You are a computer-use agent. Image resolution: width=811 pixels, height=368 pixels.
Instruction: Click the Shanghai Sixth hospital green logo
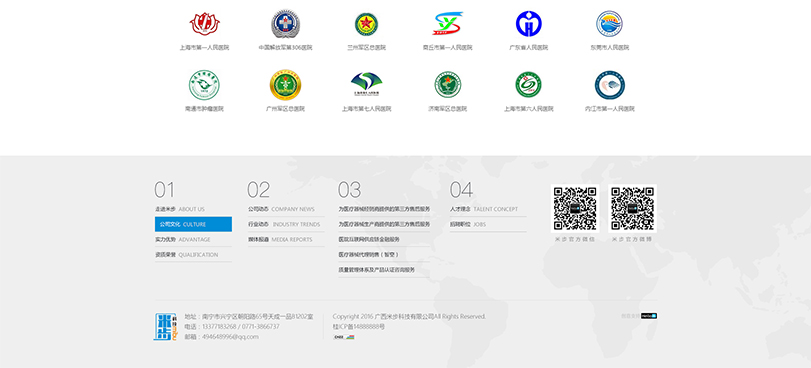[x=529, y=85]
